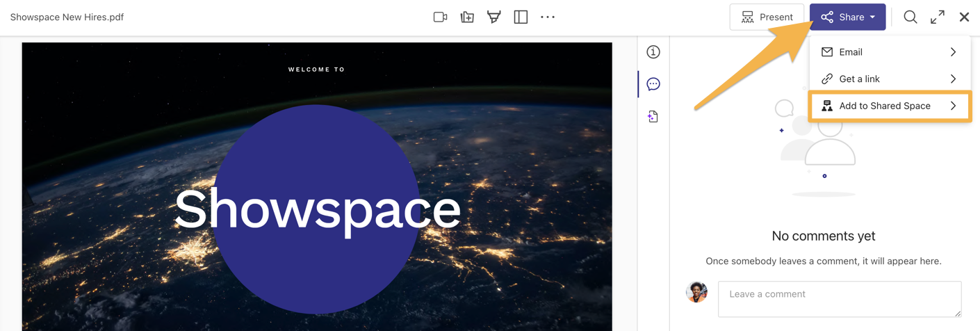Click the document sparkle icon in sidebar
The image size is (980, 331).
653,116
